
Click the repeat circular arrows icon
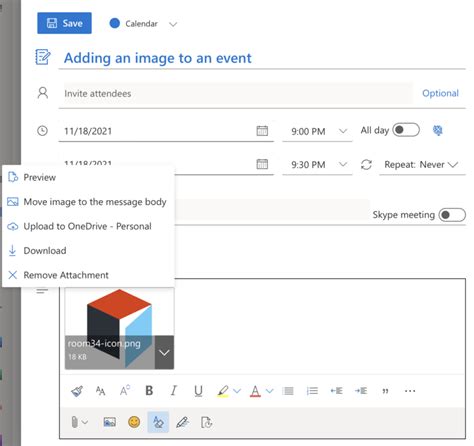point(366,164)
